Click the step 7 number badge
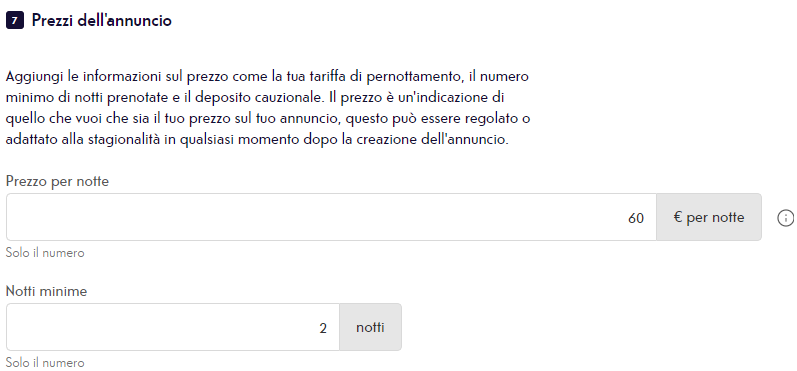Image resolution: width=797 pixels, height=371 pixels. (x=15, y=21)
